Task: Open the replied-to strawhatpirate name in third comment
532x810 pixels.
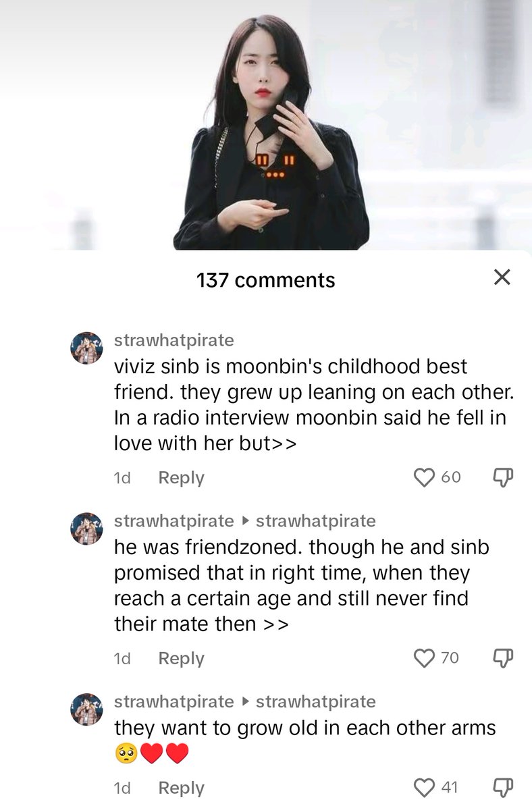Action: (x=316, y=701)
